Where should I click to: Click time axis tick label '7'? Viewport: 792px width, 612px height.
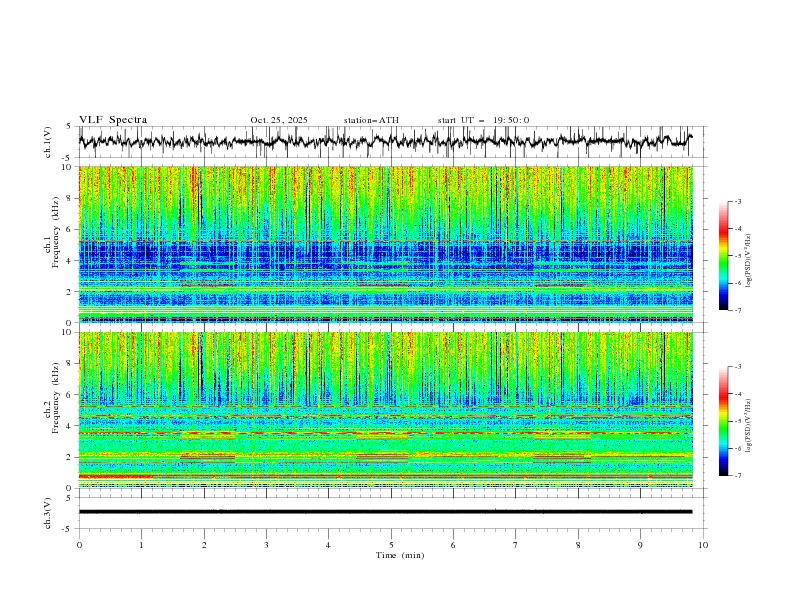point(516,545)
